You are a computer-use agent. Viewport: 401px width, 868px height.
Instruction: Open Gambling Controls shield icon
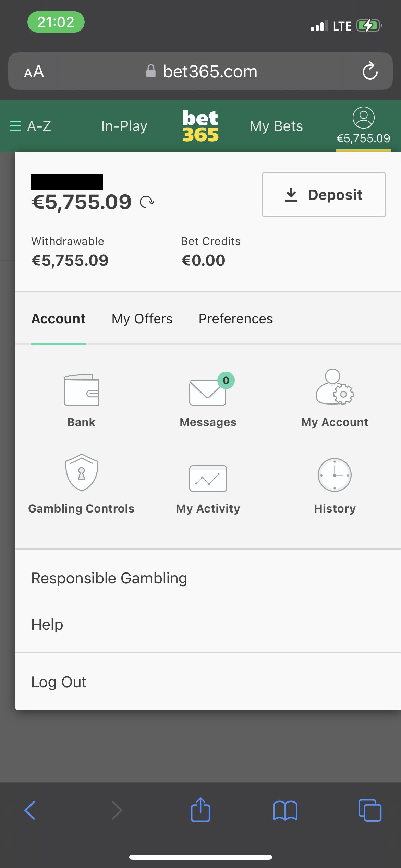tap(82, 472)
